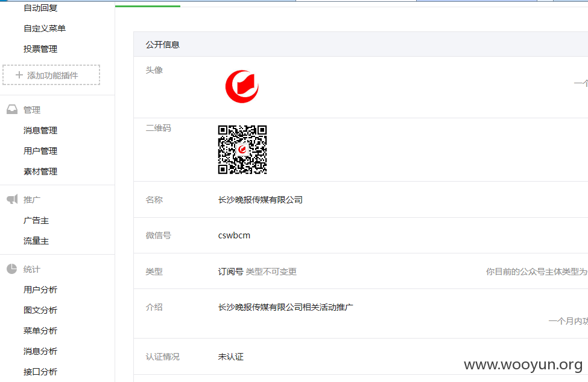Image resolution: width=588 pixels, height=382 pixels.
Task: Click the 二维码 row label
Action: point(158,128)
